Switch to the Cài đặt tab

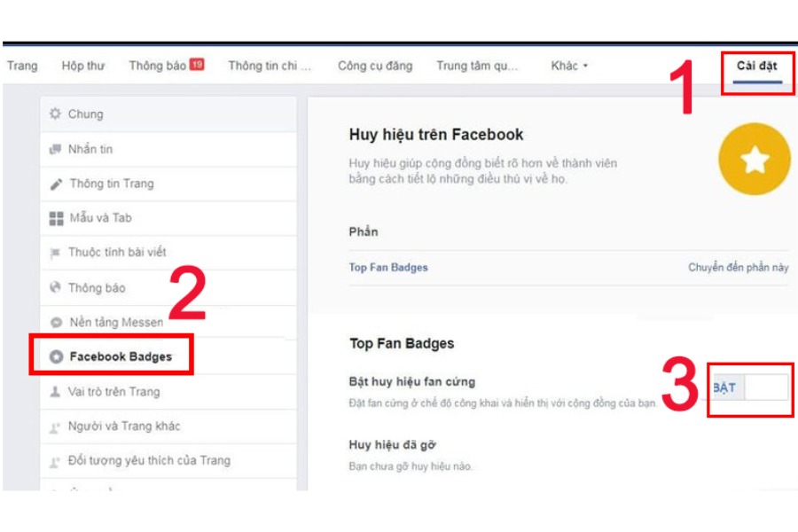757,66
